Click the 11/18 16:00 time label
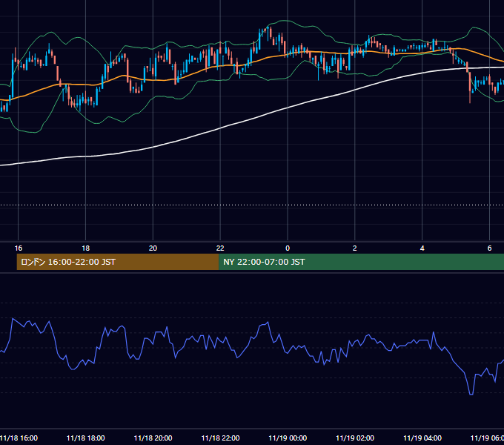Viewport: 504px width, 445px height. (x=19, y=438)
